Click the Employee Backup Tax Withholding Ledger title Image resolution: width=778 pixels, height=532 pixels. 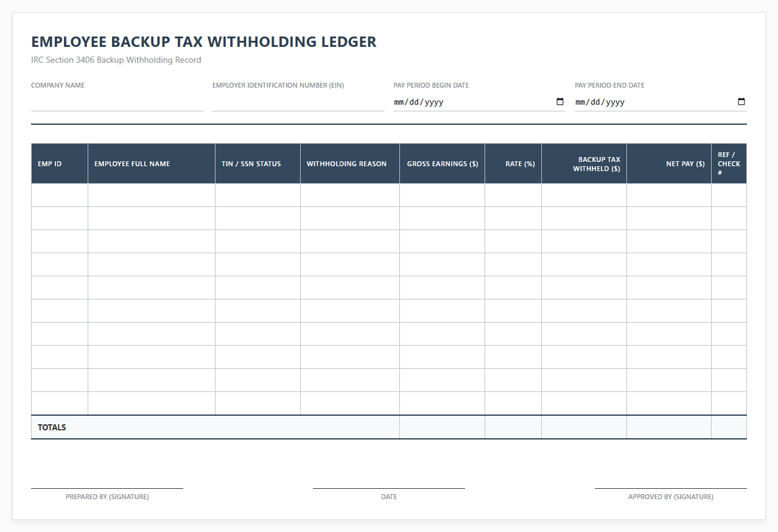point(204,42)
